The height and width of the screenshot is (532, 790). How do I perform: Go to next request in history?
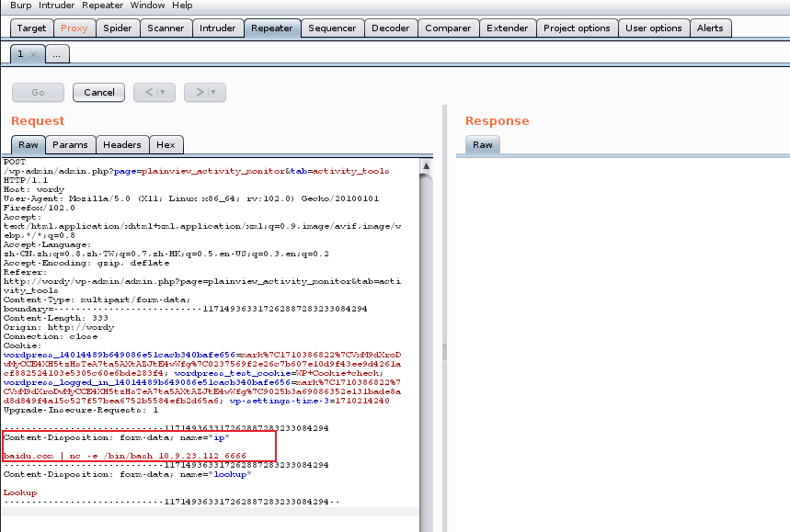click(200, 92)
